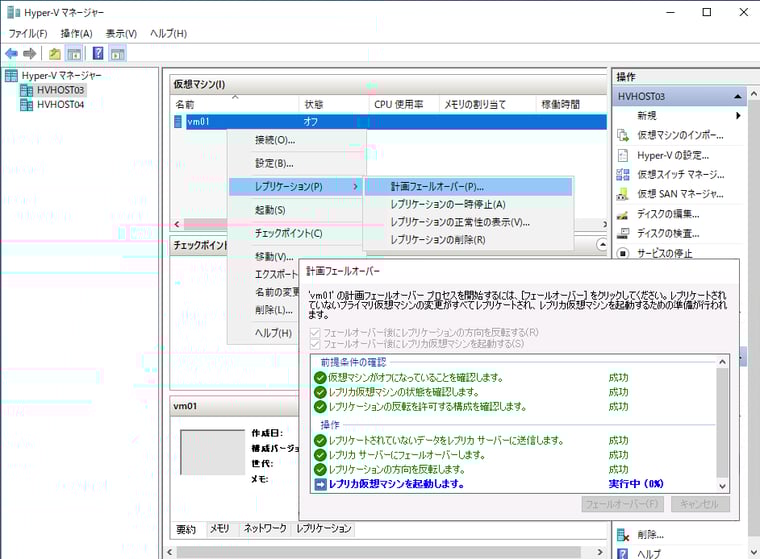The height and width of the screenshot is (559, 760).
Task: Expand the 新規 submenu arrow in 操作 pane
Action: point(738,115)
